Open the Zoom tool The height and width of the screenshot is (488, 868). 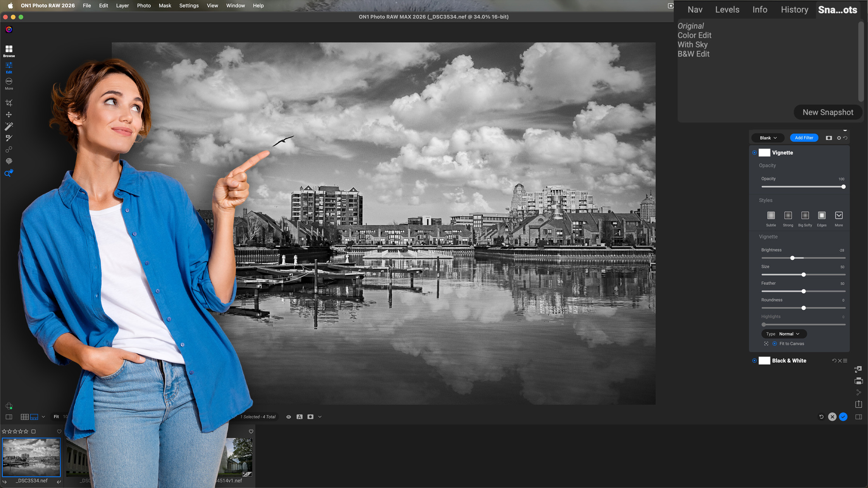9,173
